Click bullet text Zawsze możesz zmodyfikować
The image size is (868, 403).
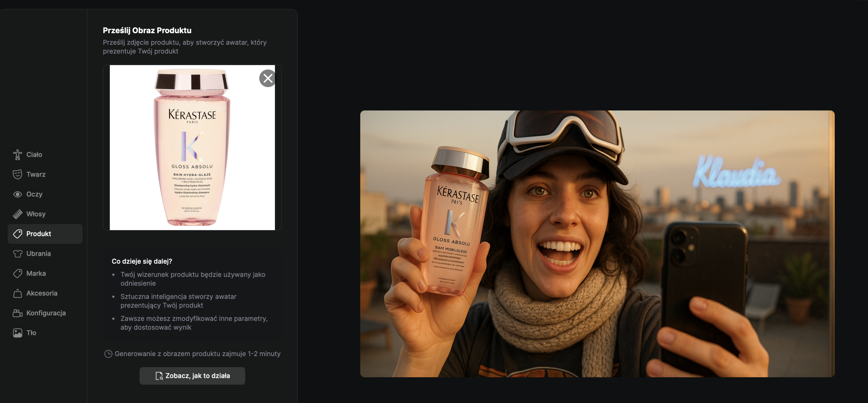tap(194, 323)
